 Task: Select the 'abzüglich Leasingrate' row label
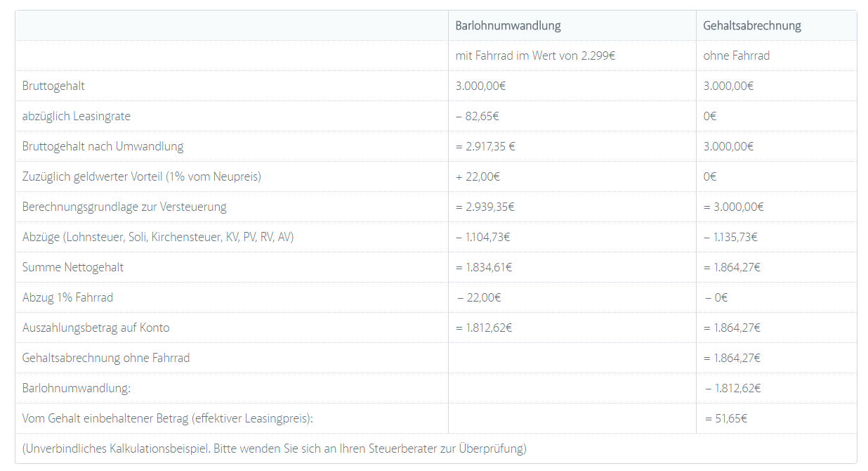[x=77, y=116]
